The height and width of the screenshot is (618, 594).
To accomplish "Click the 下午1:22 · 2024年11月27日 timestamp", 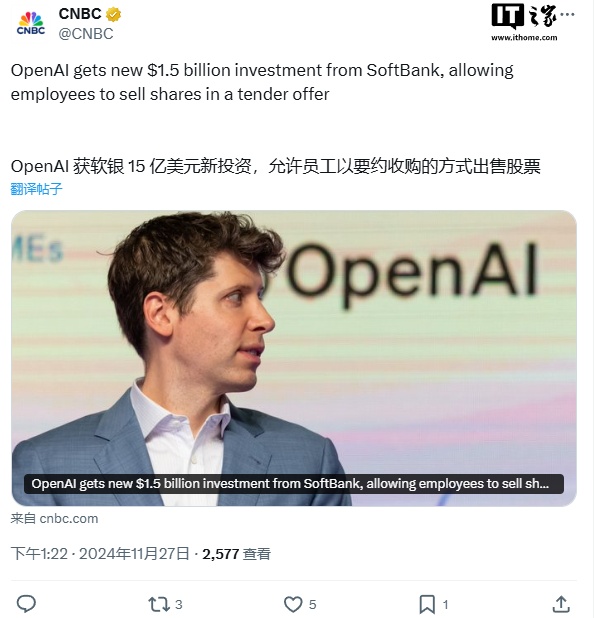I will (100, 553).
